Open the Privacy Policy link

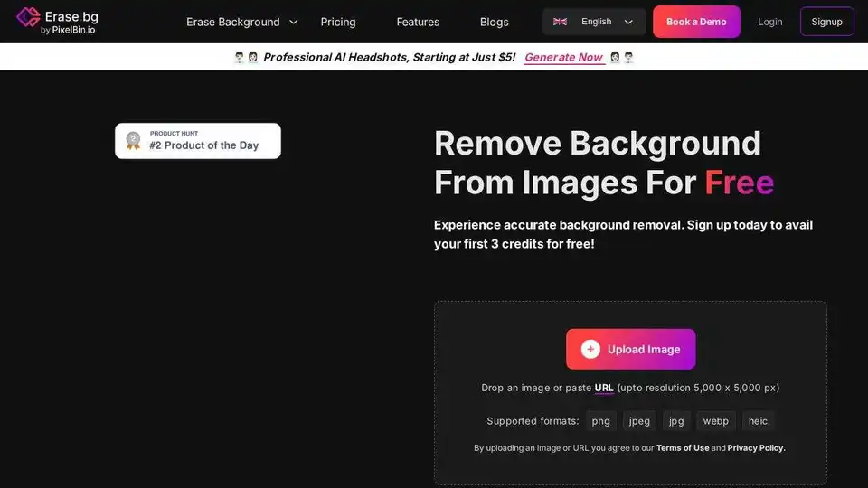[x=756, y=447]
